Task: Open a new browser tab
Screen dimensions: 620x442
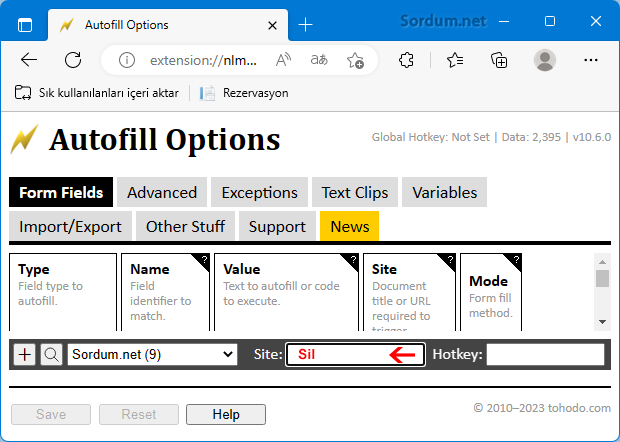Action: pyautogui.click(x=305, y=25)
